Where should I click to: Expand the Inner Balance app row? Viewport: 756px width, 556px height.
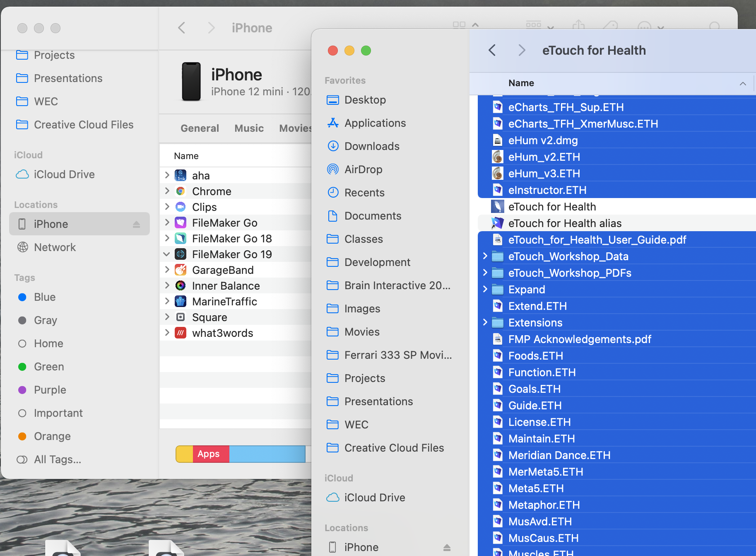[x=167, y=285]
